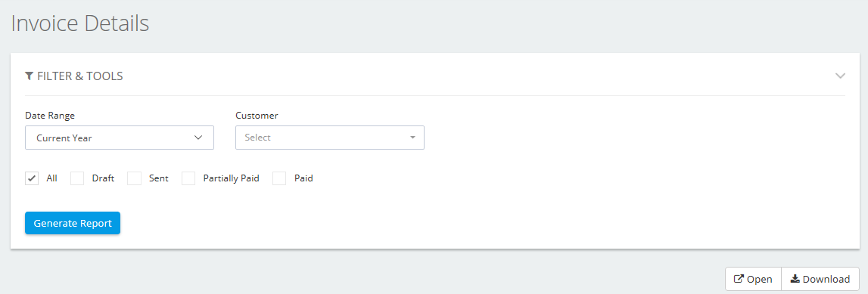The width and height of the screenshot is (868, 294).
Task: Click the download tray icon
Action: coord(795,279)
